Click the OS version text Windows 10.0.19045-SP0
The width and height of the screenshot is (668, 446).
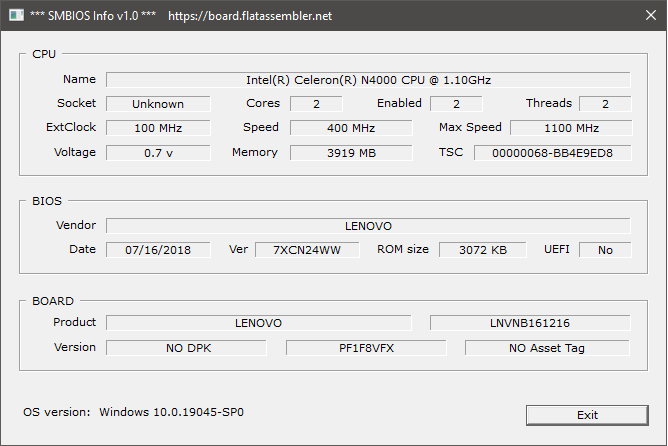(171, 412)
